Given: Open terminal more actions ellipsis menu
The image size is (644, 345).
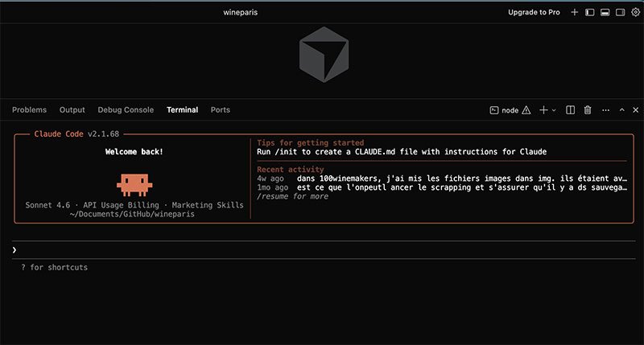Looking at the screenshot, I should [605, 110].
